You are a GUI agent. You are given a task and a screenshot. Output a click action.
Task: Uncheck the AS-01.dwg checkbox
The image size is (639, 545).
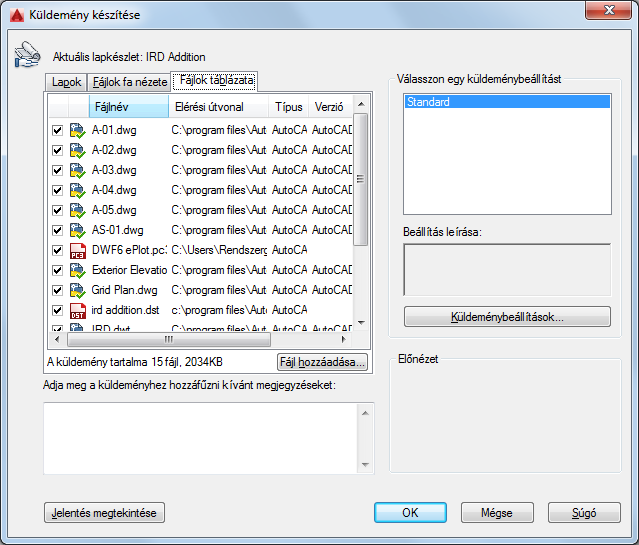[x=57, y=230]
